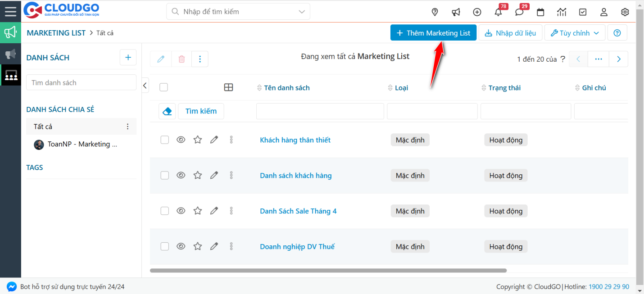This screenshot has width=644, height=294.
Task: Click the location pin icon
Action: point(435,12)
